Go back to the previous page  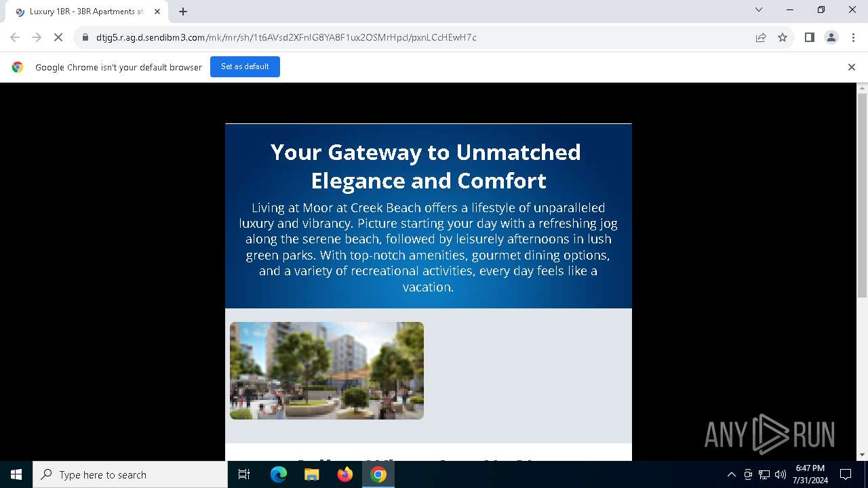click(x=15, y=37)
